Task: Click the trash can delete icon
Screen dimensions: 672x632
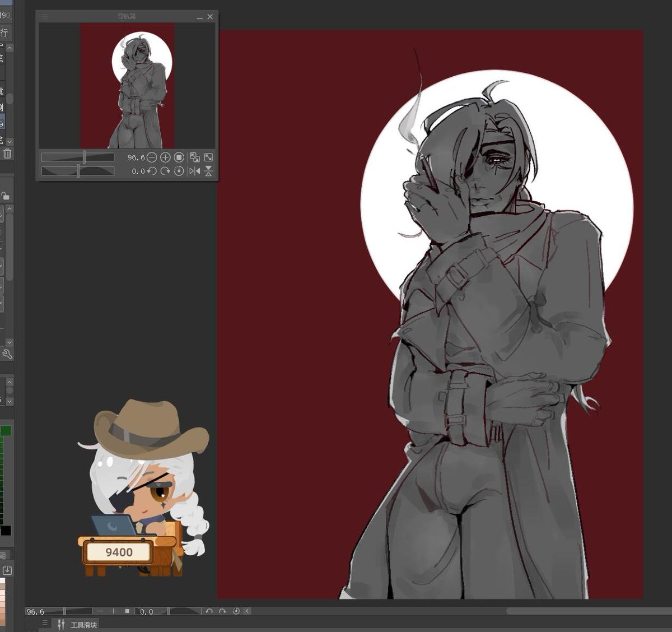Action: 7,154
